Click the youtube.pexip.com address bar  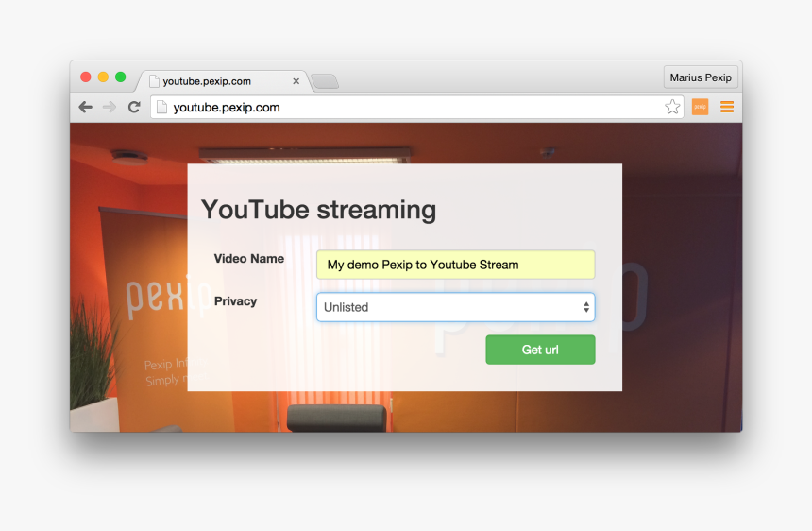tap(417, 107)
